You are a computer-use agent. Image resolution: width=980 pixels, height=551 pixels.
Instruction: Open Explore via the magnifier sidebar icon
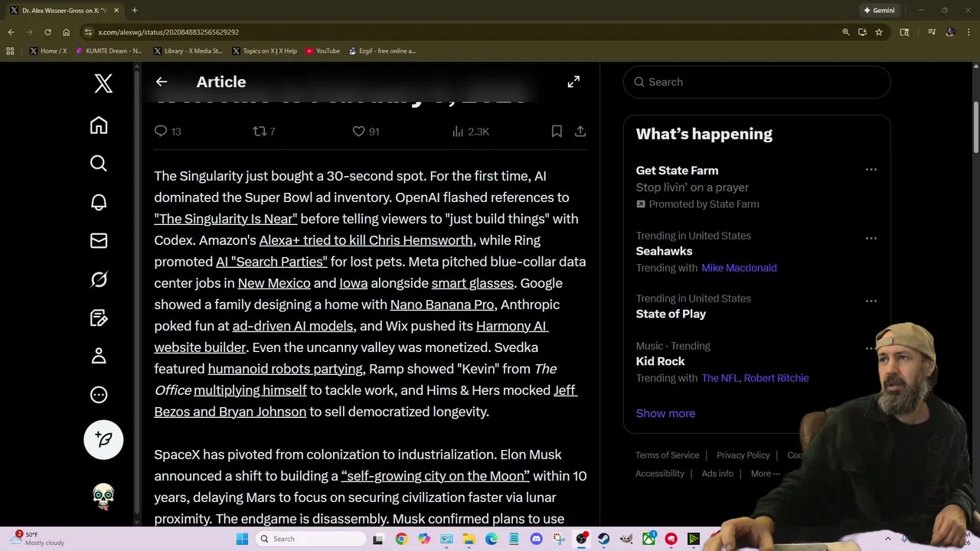[99, 163]
